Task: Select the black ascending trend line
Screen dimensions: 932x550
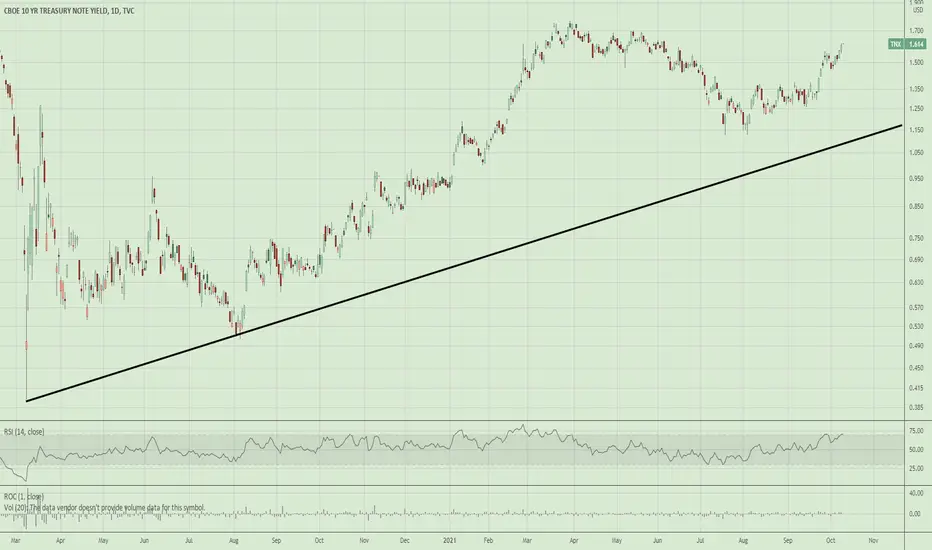Action: [464, 263]
